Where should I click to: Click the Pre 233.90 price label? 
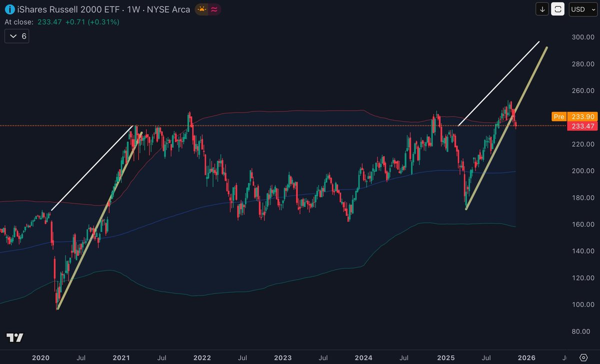(x=573, y=116)
